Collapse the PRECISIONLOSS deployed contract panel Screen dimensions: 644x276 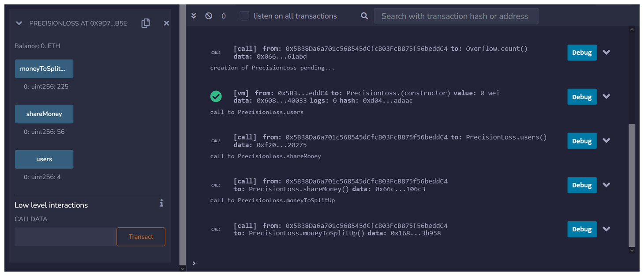point(19,23)
